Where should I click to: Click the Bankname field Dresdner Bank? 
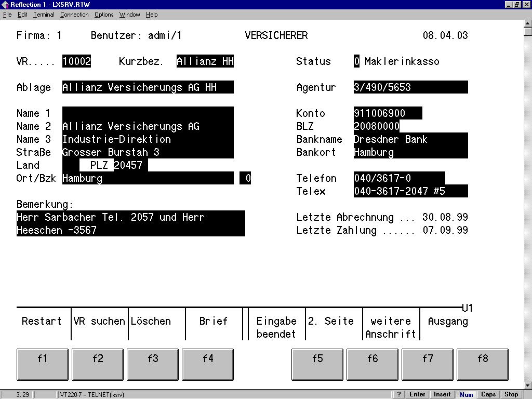(x=410, y=139)
